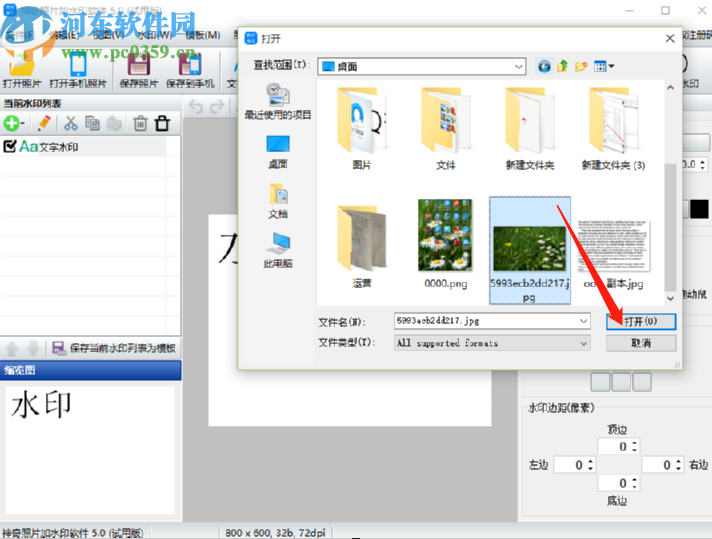Go back using the dialog's back icon
712x539 pixels.
coord(544,67)
